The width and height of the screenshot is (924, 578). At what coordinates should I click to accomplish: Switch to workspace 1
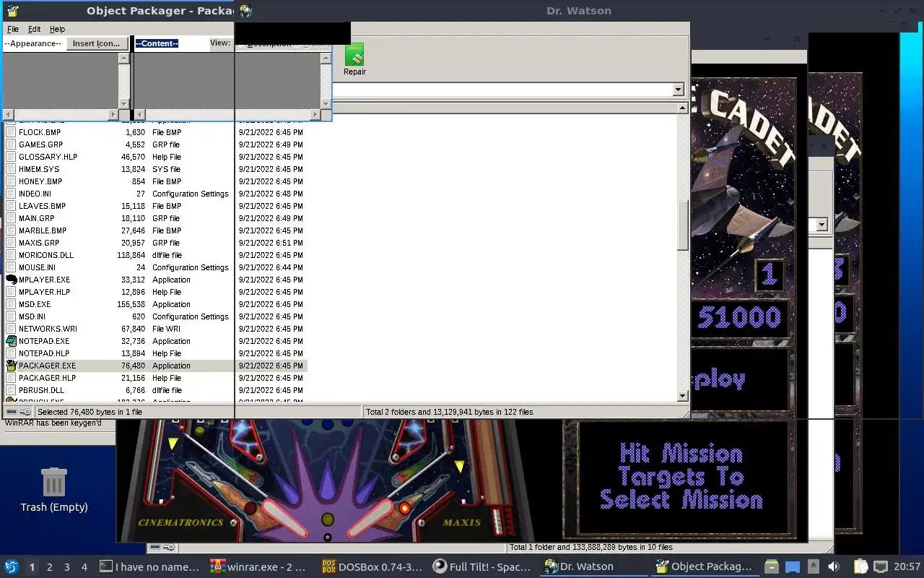(32, 566)
